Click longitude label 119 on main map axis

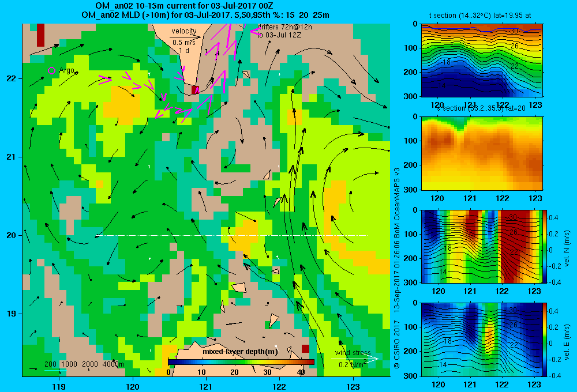coord(59,386)
